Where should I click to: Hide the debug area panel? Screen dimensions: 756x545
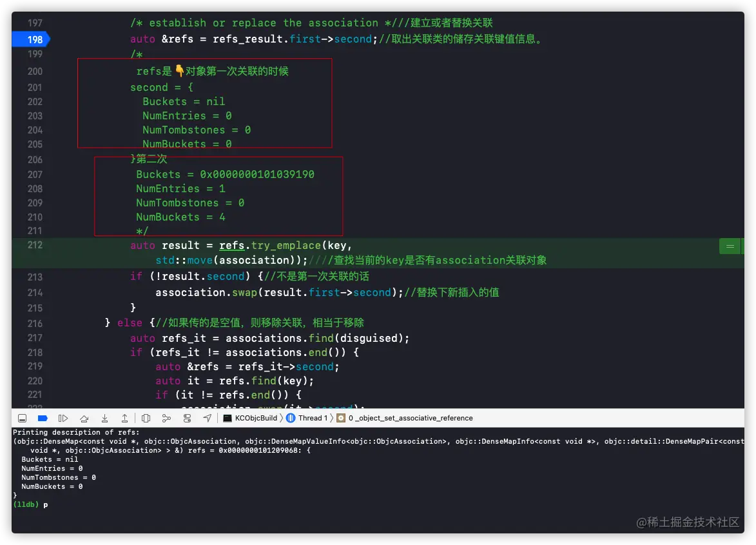(22, 418)
